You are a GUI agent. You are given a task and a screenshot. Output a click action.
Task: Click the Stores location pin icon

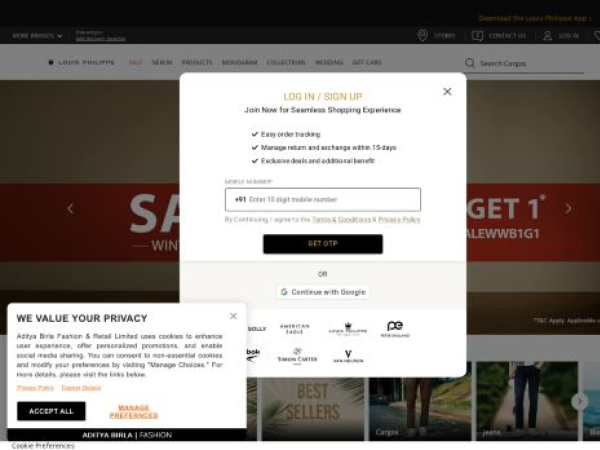tap(422, 36)
